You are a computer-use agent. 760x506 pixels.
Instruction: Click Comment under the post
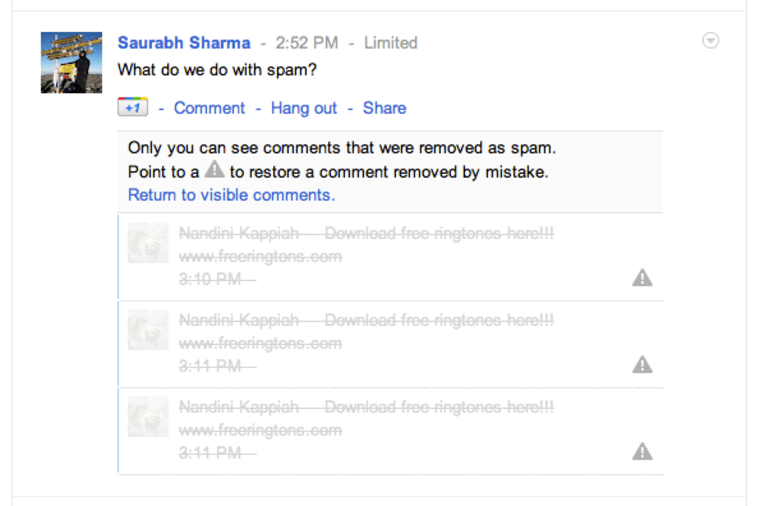click(209, 108)
